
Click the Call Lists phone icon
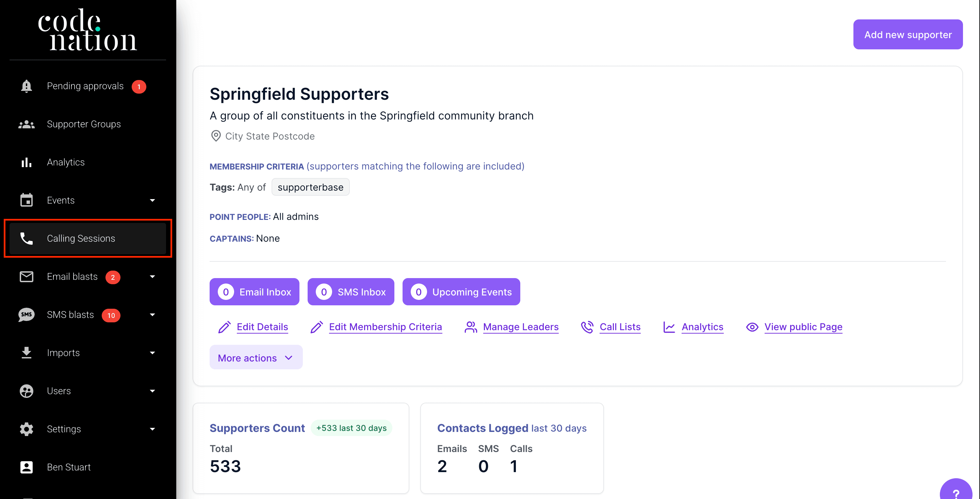click(x=587, y=327)
